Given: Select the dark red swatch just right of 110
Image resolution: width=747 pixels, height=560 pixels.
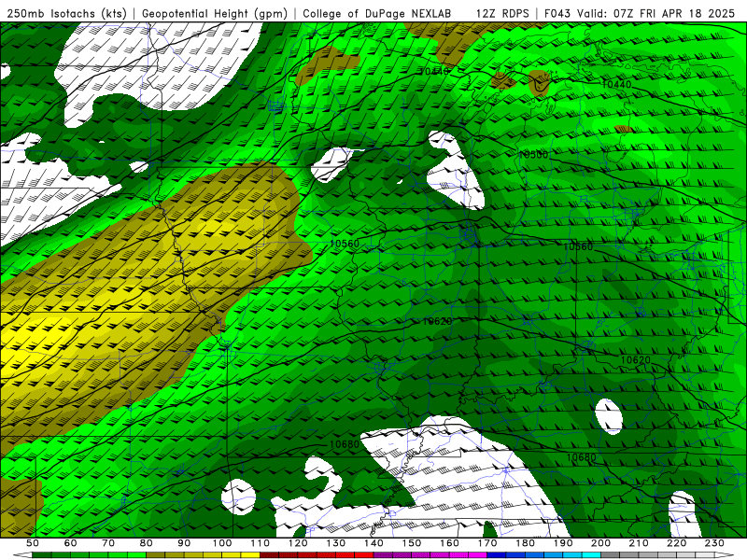Looking at the screenshot, I should tap(269, 555).
